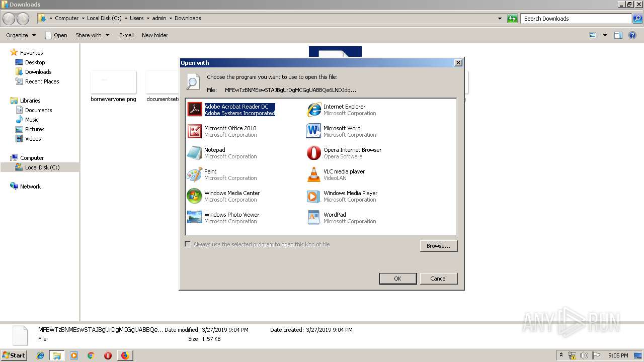Screen dimensions: 644x362
Task: Click the Action Center flag tray icon
Action: pyautogui.click(x=596, y=355)
